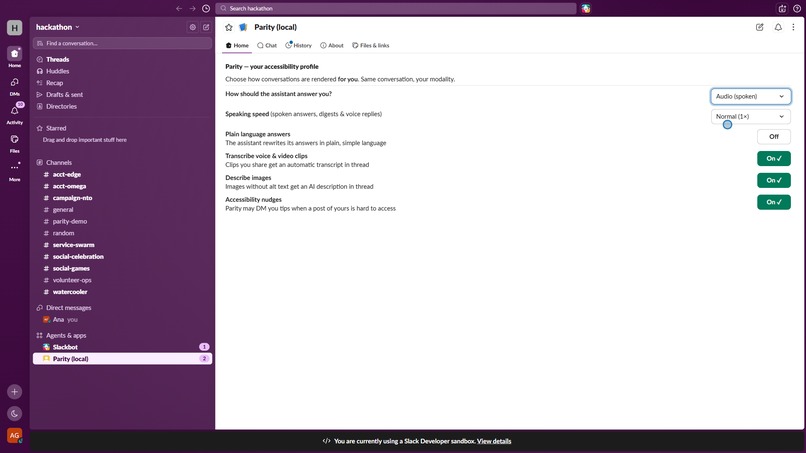Open Directories in the sidebar
806x453 pixels.
(122, 106)
